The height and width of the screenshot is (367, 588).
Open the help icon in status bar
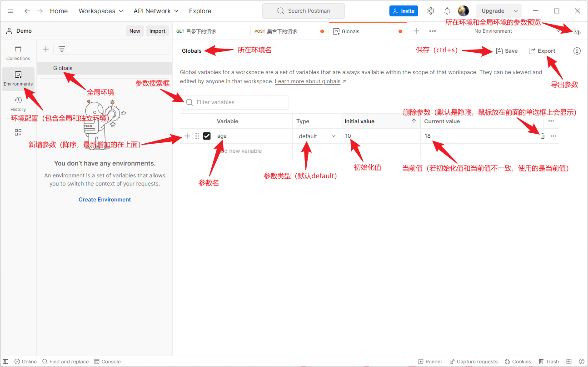pos(581,362)
